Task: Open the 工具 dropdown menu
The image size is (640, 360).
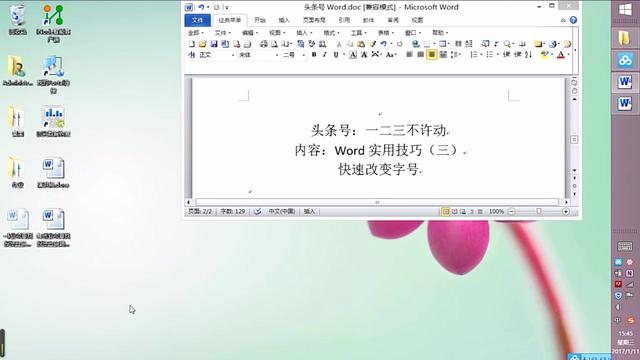Action: pyautogui.click(x=358, y=33)
